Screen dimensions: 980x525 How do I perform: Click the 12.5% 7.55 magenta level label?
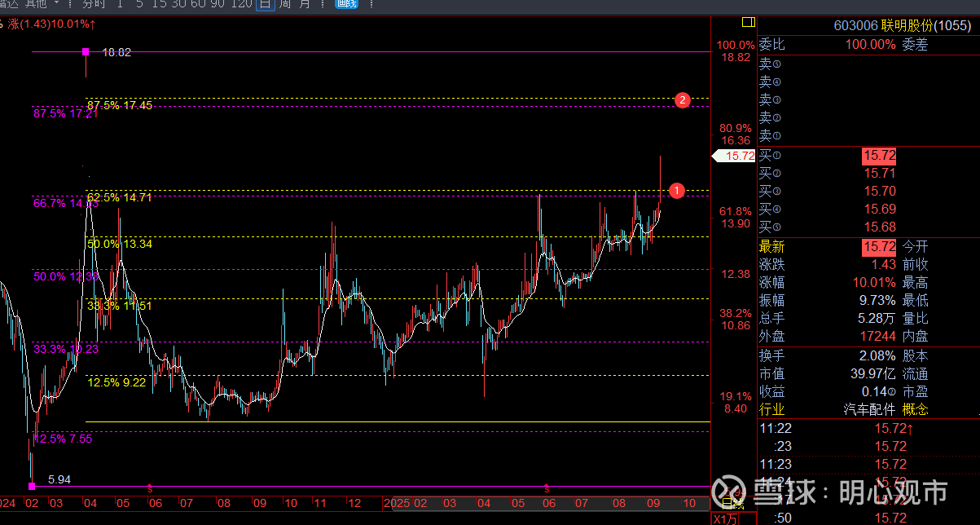(x=63, y=439)
